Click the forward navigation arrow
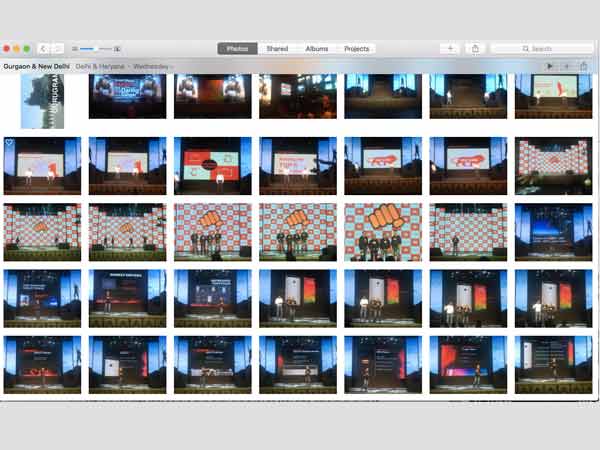The image size is (600, 450). (x=56, y=48)
